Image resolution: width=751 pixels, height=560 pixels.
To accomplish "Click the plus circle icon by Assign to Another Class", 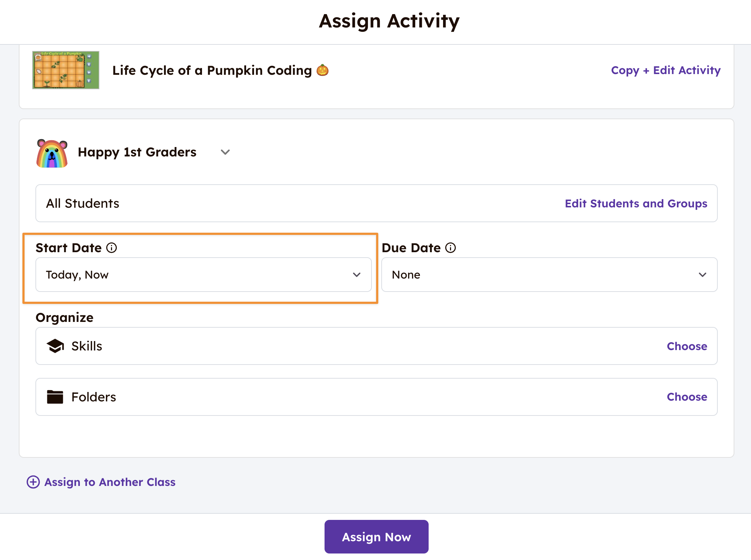I will coord(33,482).
